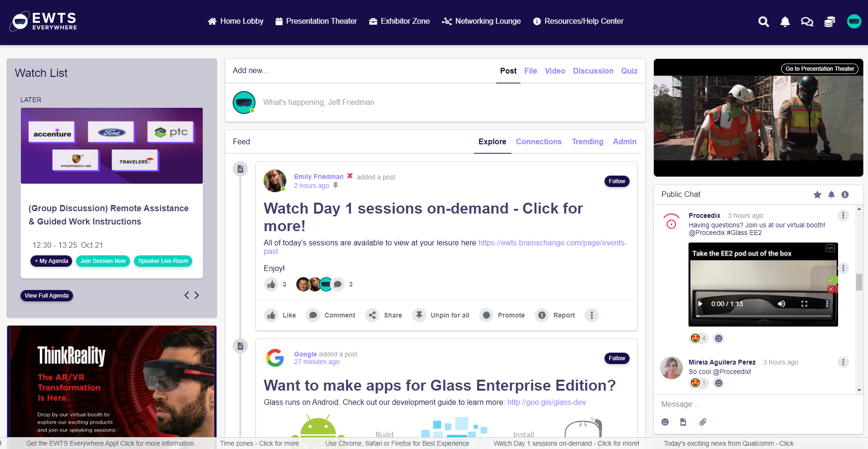The image size is (868, 449).
Task: Click What's happening post input
Action: click(451, 103)
